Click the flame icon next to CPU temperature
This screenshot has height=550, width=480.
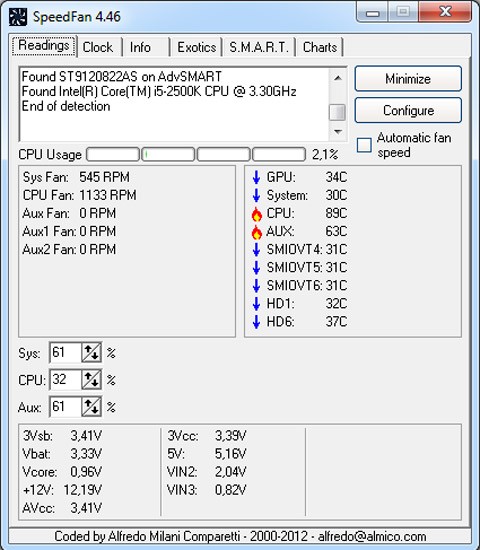pyautogui.click(x=257, y=214)
